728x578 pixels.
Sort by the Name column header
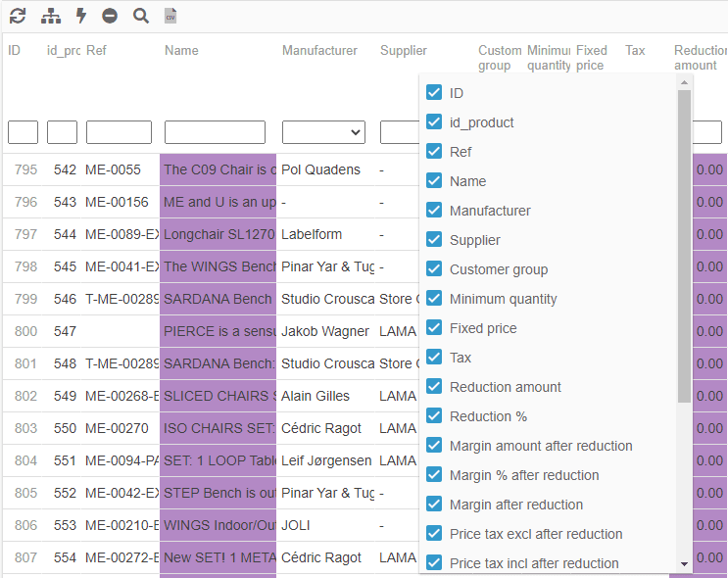coord(181,51)
